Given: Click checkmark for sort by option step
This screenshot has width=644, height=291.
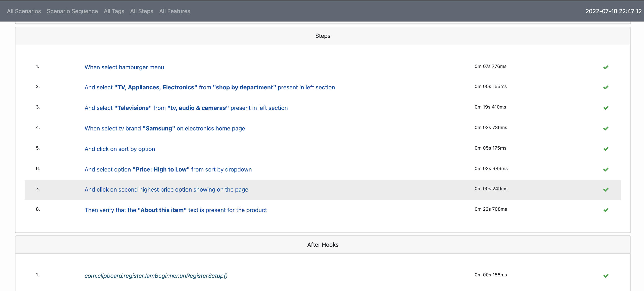Looking at the screenshot, I should tap(605, 149).
